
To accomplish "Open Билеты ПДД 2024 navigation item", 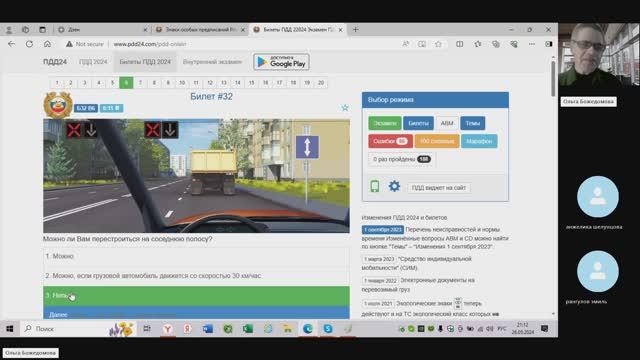I will click(x=145, y=62).
